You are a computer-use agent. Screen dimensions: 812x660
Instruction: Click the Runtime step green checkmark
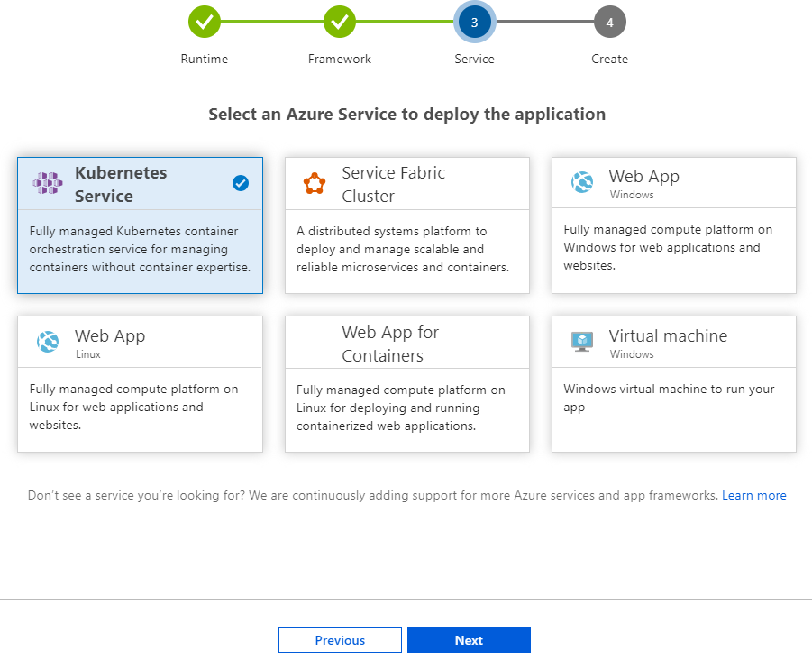205,22
